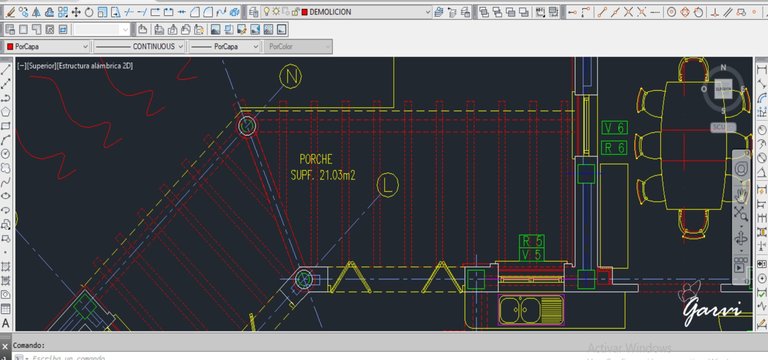Toggle freeze/thaw sun icon for DEMOLICION layer
The width and height of the screenshot is (768, 360).
(x=276, y=12)
